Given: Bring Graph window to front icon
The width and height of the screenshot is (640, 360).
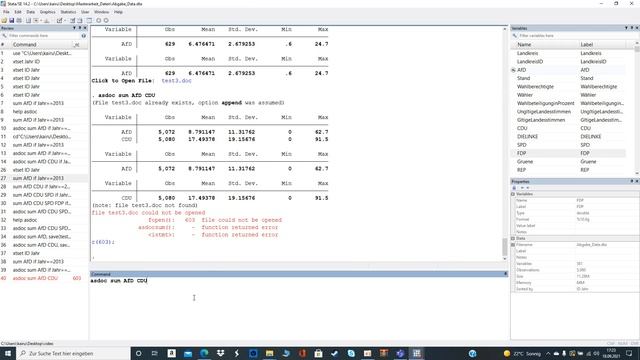Looking at the screenshot, I should (47, 20).
